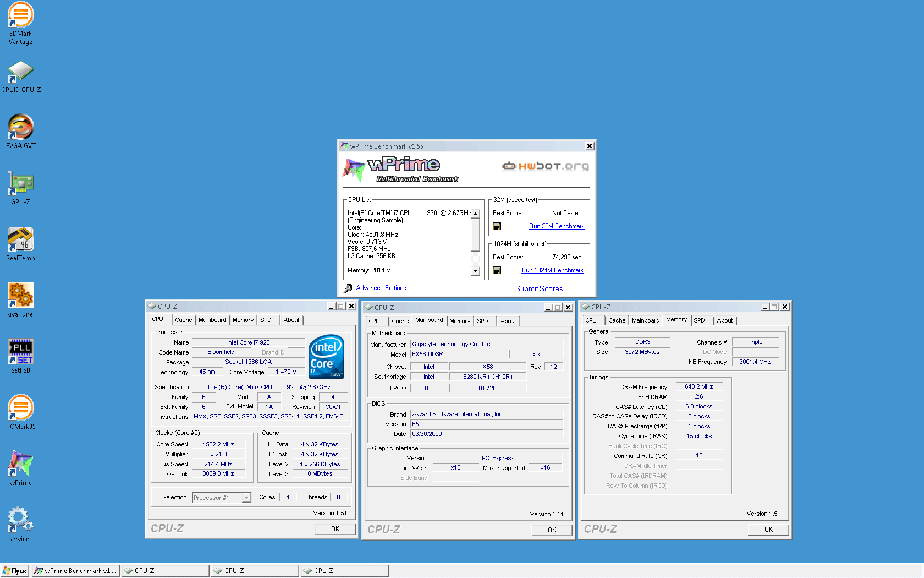
Task: Click the title bar icon of the CPU-Z Mainboard window
Action: coord(369,307)
